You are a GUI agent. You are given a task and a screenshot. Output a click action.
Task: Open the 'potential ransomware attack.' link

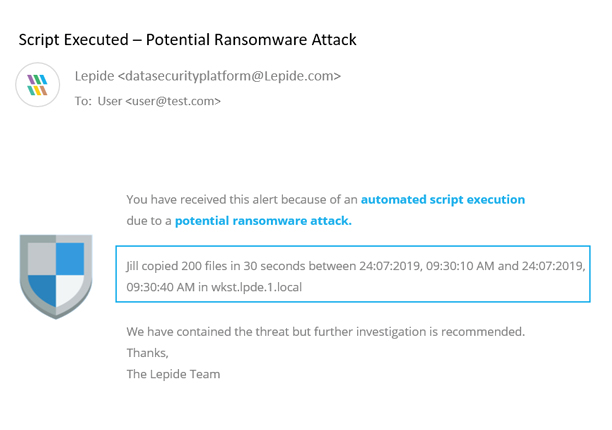263,221
